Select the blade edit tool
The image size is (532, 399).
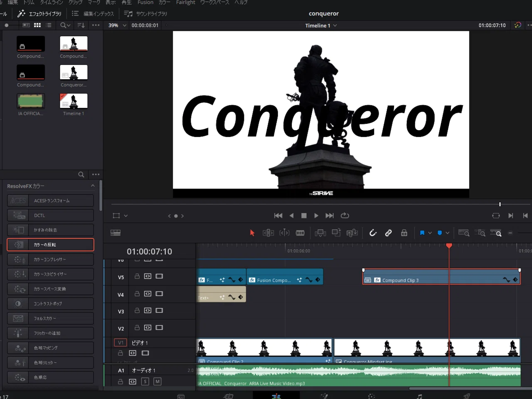[300, 233]
